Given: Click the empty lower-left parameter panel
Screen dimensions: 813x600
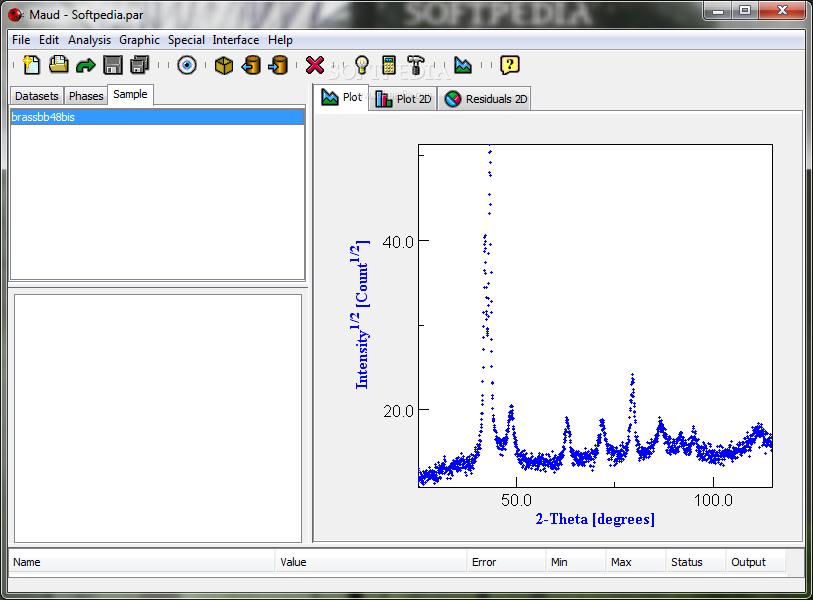Looking at the screenshot, I should (x=158, y=418).
